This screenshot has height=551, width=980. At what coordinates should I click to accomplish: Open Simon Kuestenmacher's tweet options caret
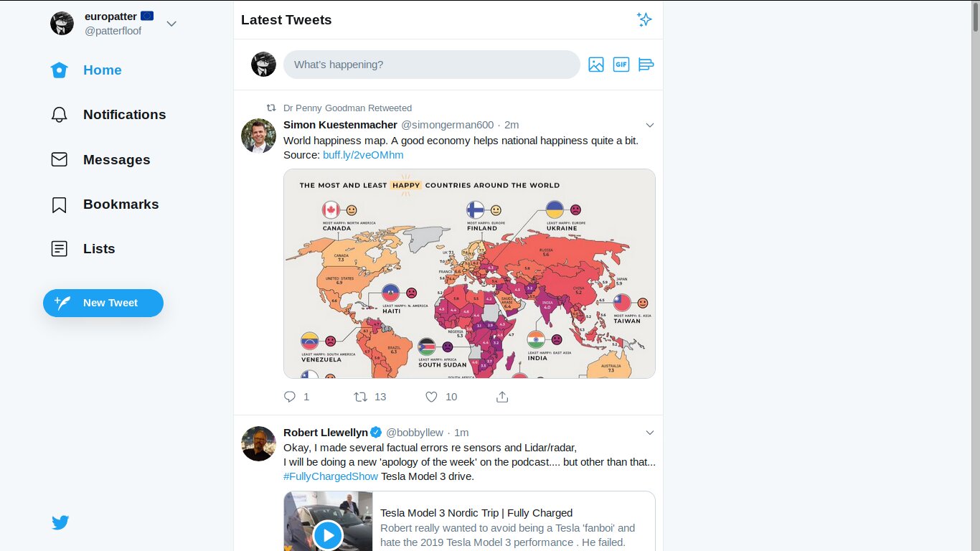coord(650,125)
